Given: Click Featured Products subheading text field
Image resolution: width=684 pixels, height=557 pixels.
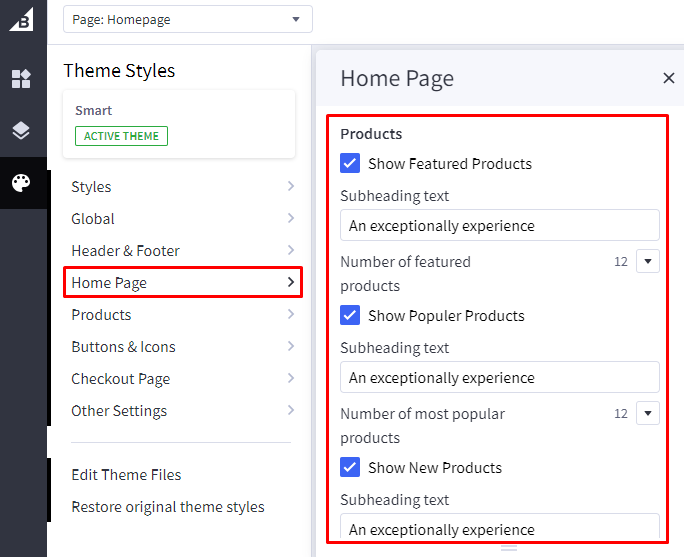Looking at the screenshot, I should pos(499,226).
